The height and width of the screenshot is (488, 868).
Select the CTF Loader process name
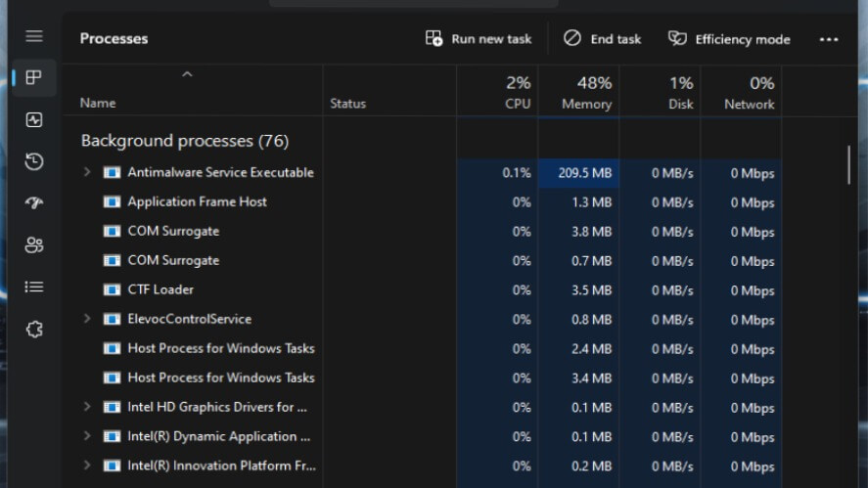(x=160, y=289)
